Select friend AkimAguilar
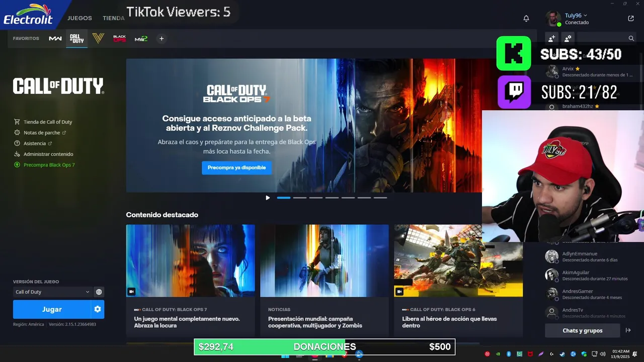This screenshot has height=362, width=644. [591, 275]
